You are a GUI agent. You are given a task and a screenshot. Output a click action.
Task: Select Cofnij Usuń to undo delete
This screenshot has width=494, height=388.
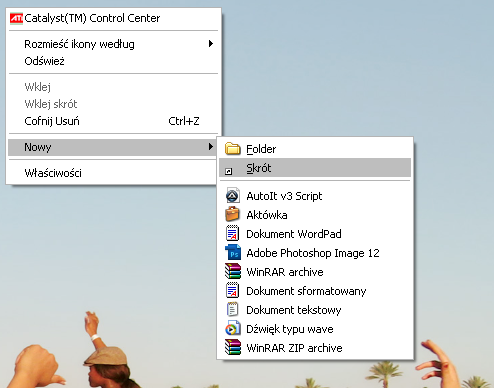tap(113, 121)
